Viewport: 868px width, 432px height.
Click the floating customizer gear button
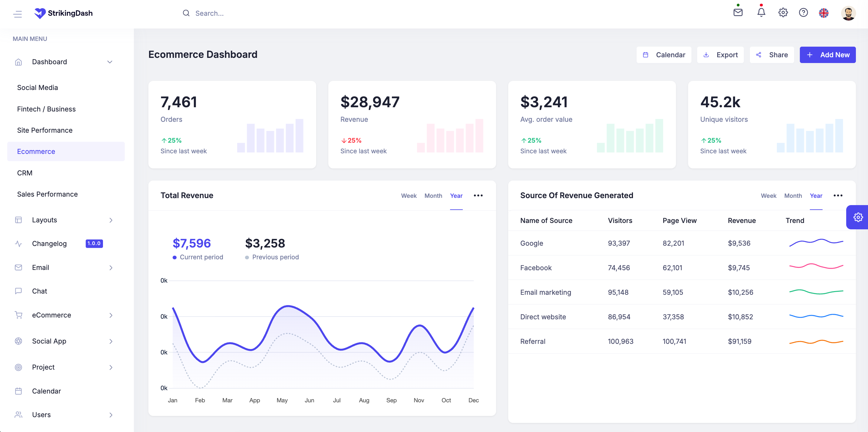tap(858, 217)
